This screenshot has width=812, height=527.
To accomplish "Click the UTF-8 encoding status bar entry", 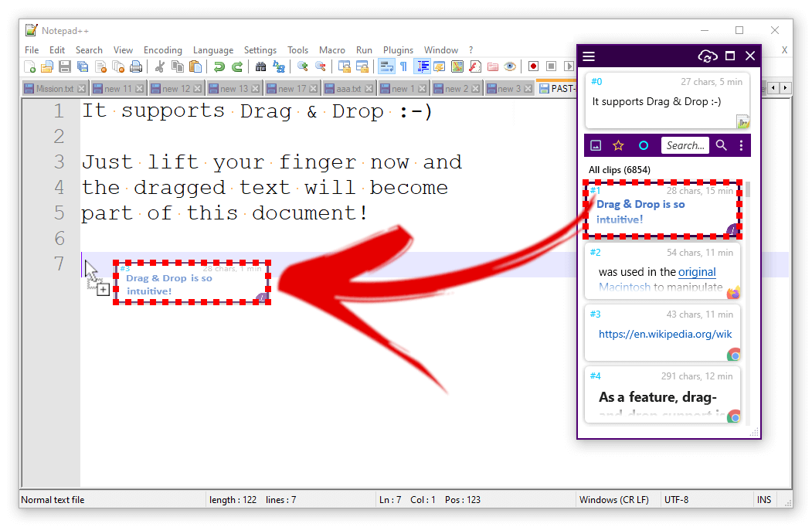I will (x=676, y=499).
